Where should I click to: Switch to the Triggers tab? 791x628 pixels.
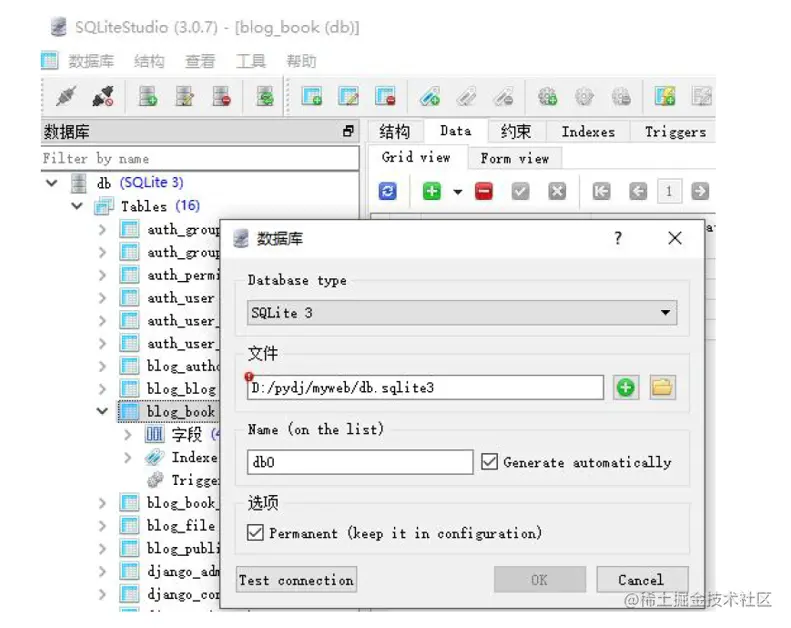tap(674, 132)
